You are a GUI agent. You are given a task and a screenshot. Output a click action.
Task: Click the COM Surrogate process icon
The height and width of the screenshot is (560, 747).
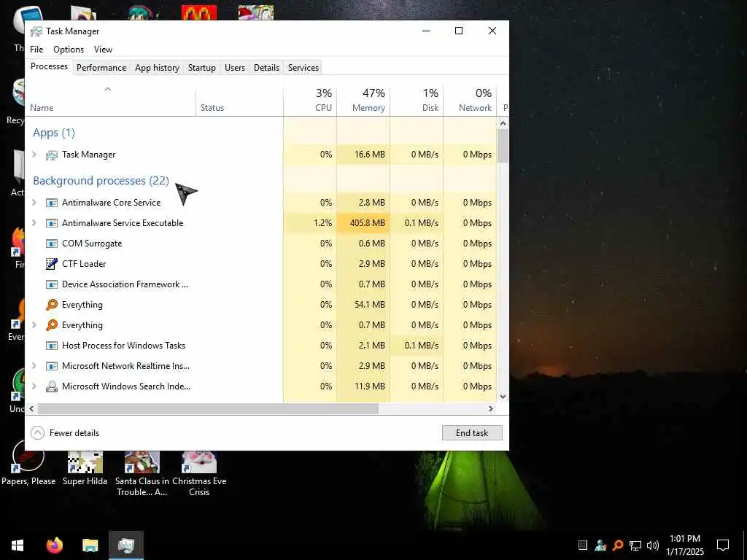pos(52,244)
